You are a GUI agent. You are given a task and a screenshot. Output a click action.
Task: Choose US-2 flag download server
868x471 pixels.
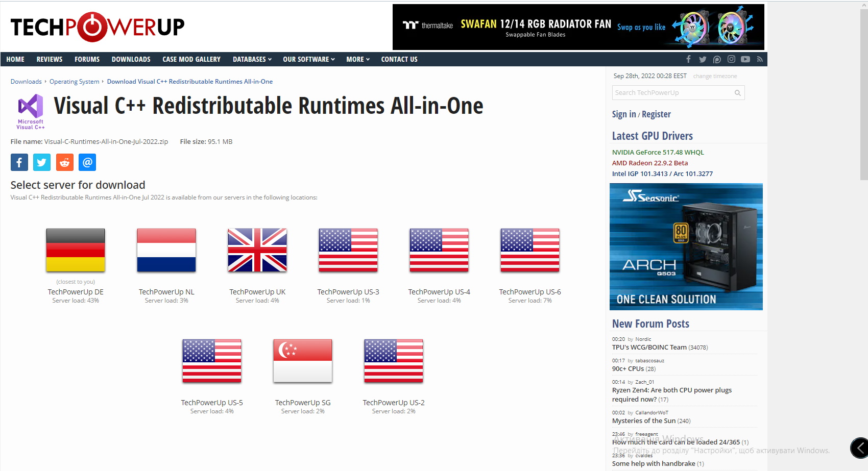click(394, 361)
